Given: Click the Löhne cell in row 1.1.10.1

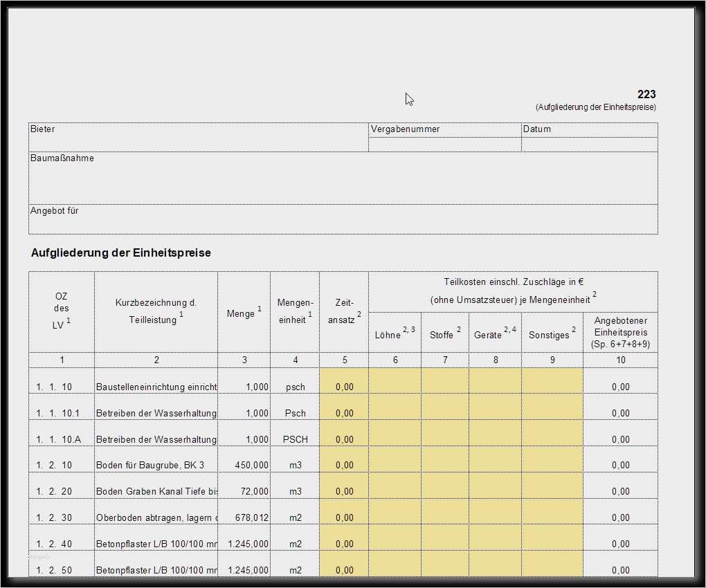Looking at the screenshot, I should [395, 413].
